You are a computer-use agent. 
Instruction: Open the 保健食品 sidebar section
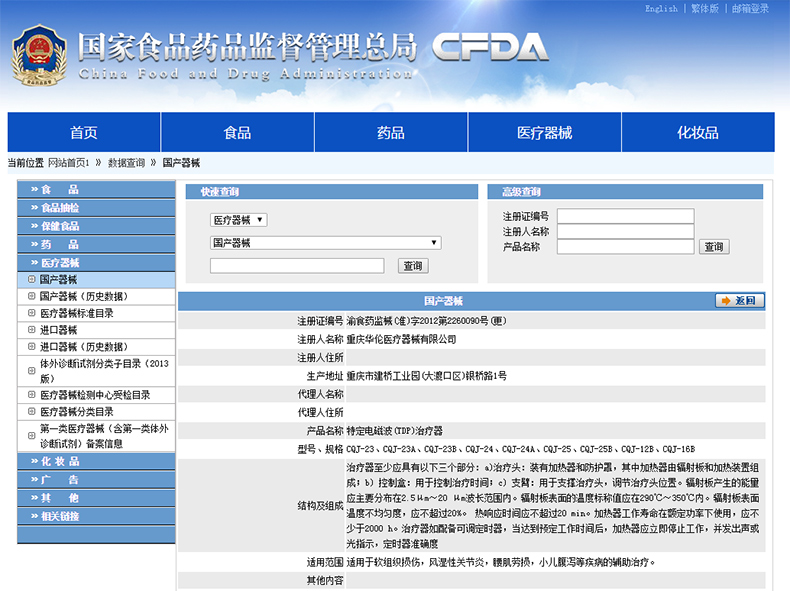(x=96, y=226)
